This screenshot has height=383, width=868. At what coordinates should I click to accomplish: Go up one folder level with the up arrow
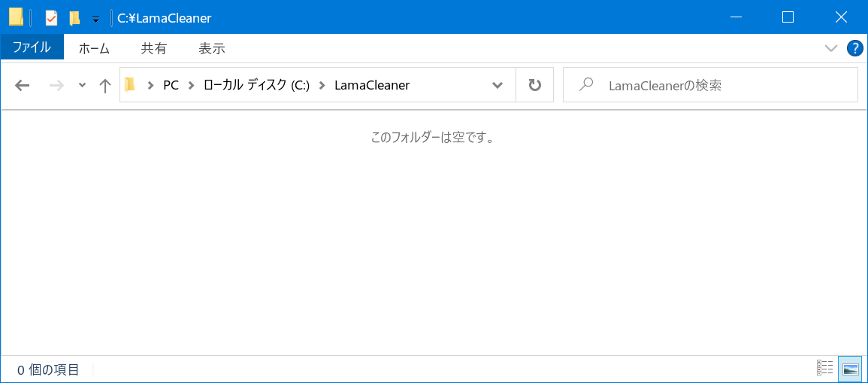coord(104,85)
